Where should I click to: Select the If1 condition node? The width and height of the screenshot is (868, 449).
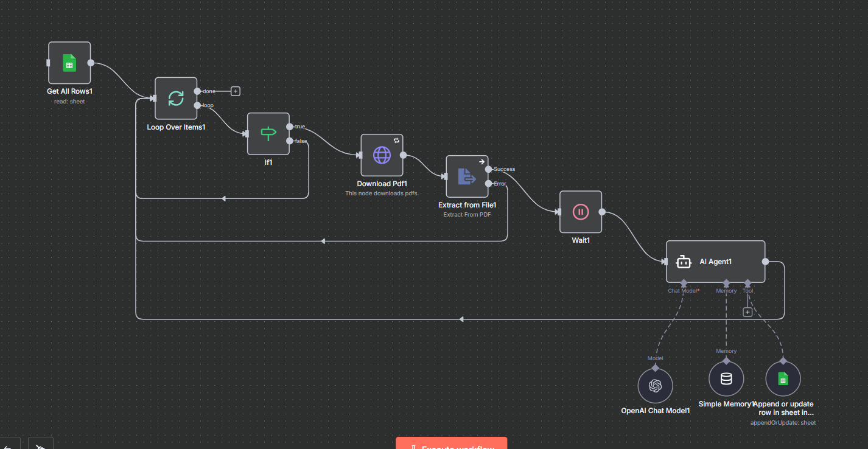(268, 134)
